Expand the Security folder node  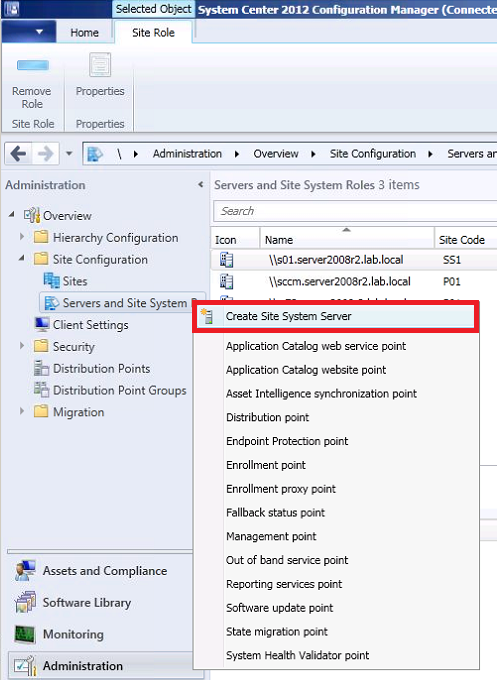(x=22, y=346)
